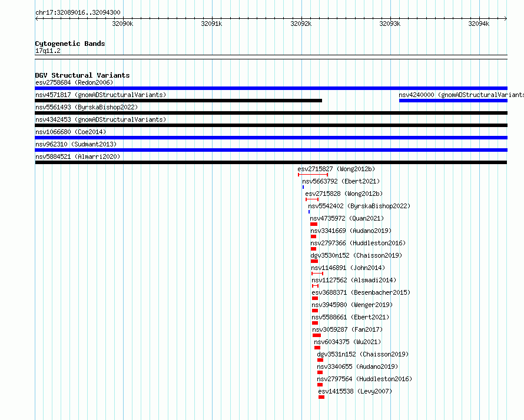Click the red block under nsv3340655

320,372
